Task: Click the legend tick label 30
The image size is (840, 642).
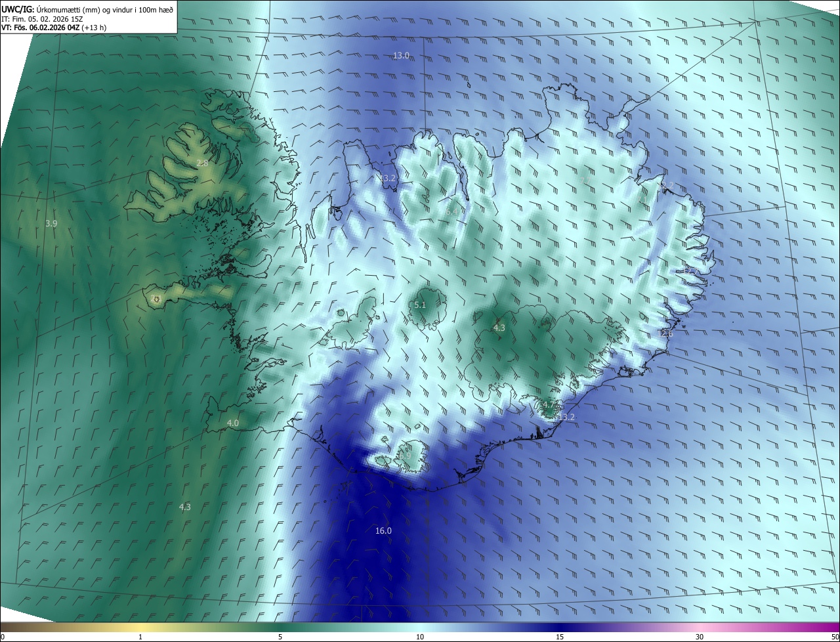Action: [x=700, y=637]
